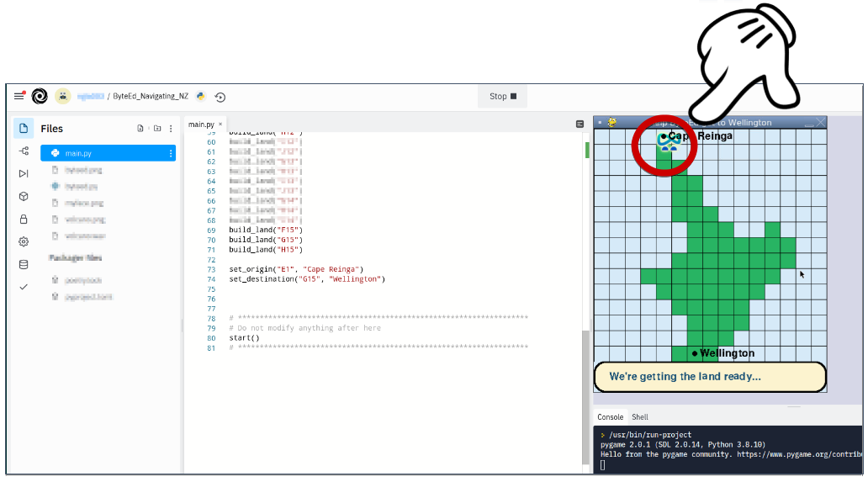Click the Python language badge beside the project name
Image resolution: width=868 pixels, height=482 pixels.
(x=201, y=96)
